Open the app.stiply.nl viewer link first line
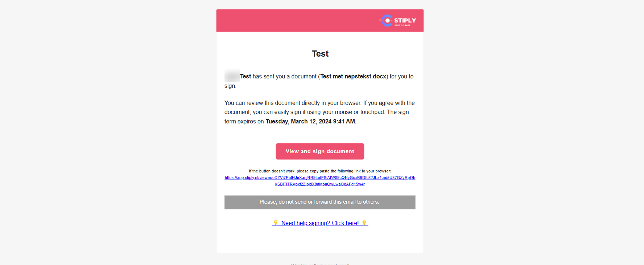644x265 pixels. 320,178
